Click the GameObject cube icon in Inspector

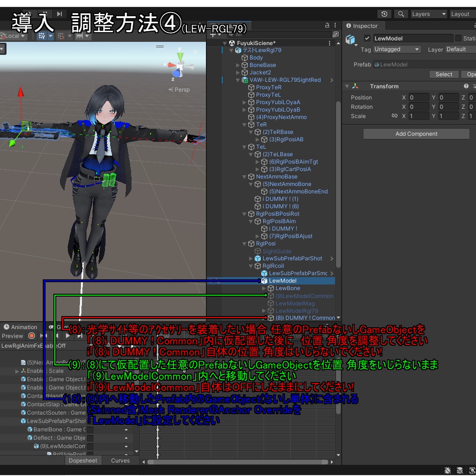[x=350, y=40]
